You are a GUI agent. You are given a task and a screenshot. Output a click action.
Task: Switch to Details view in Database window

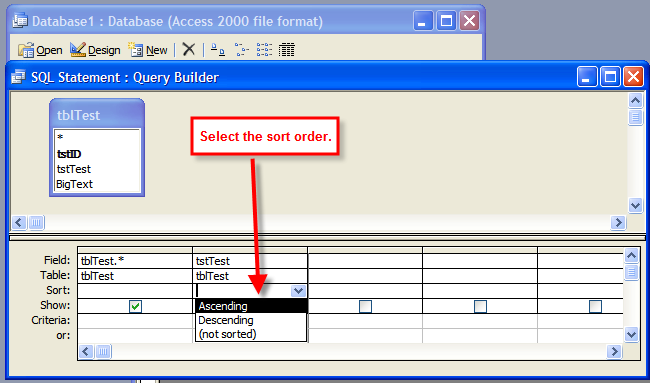tap(286, 50)
